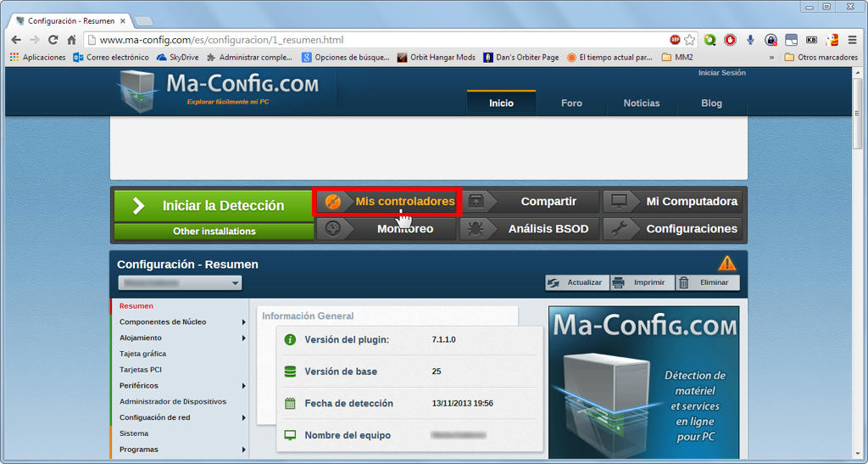Expand Programas submenu arrow

pos(243,450)
